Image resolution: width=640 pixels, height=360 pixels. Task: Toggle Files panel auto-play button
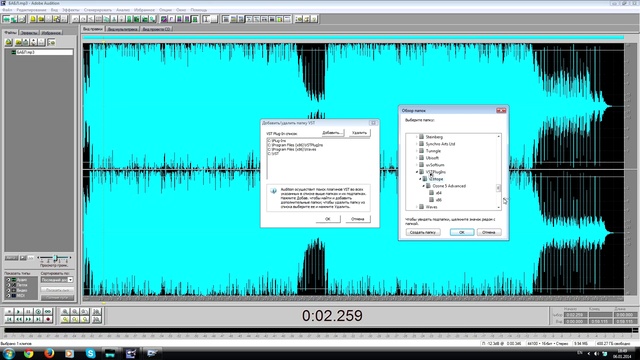pyautogui.click(x=11, y=258)
